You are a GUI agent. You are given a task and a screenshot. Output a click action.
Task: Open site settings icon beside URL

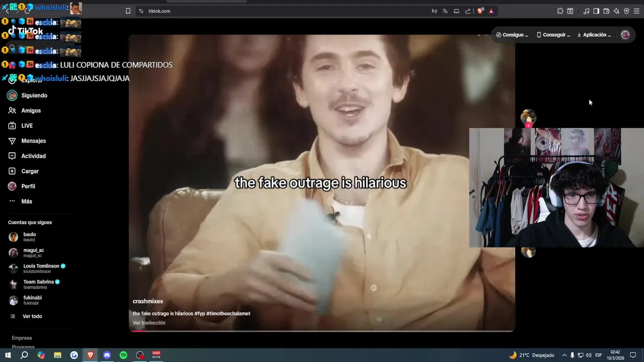click(141, 11)
